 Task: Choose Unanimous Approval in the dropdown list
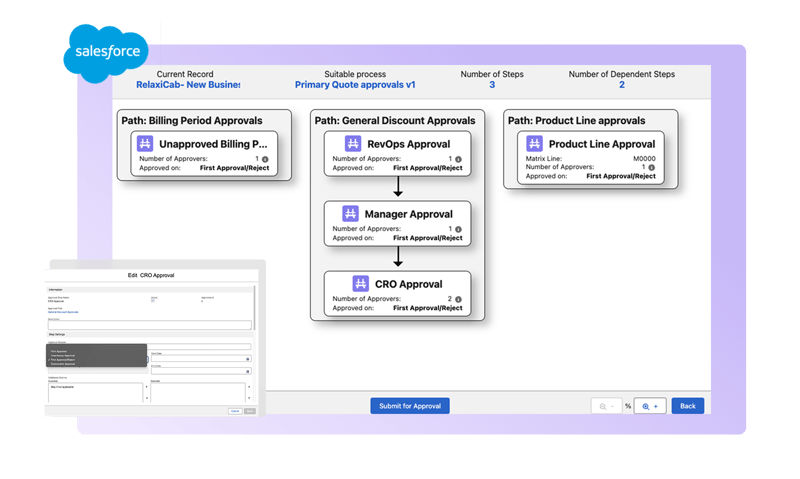tap(63, 356)
